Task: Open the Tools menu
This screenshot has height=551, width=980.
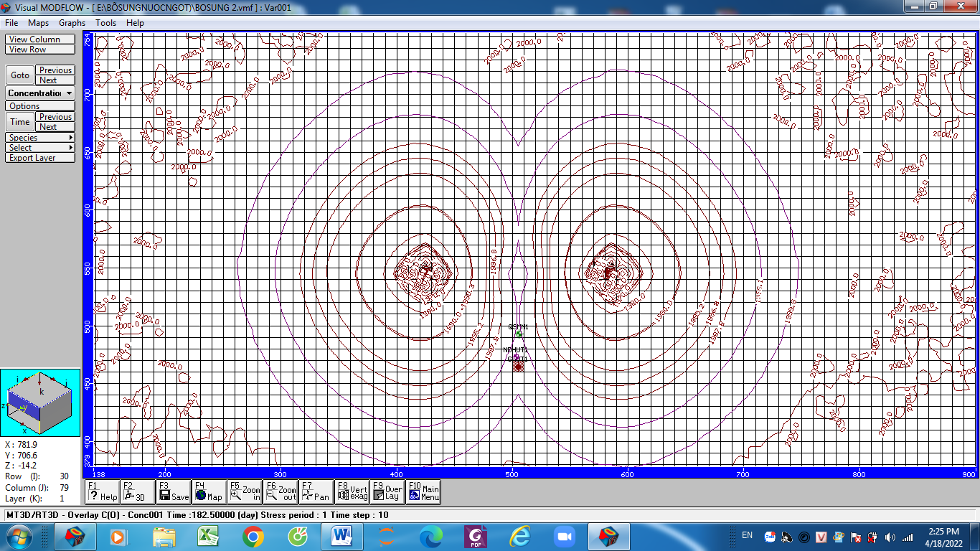Action: point(106,23)
